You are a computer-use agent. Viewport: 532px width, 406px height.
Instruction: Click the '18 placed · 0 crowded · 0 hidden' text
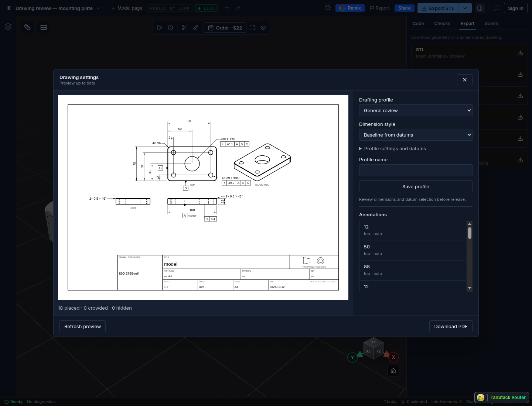coord(95,308)
